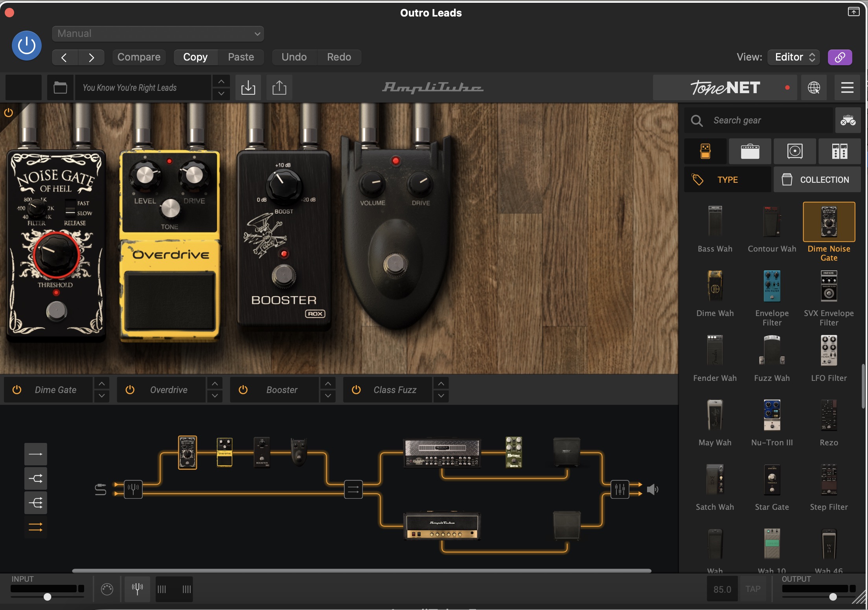Select the Dime Wah pedal
The width and height of the screenshot is (868, 610).
(x=715, y=293)
